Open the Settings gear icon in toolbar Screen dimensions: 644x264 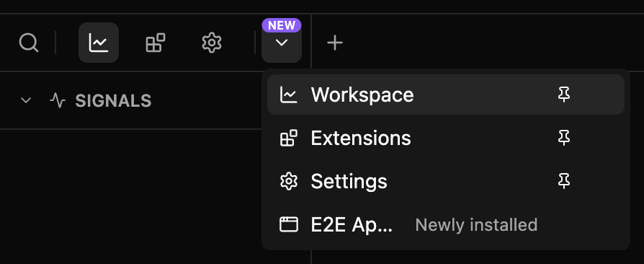click(x=212, y=43)
